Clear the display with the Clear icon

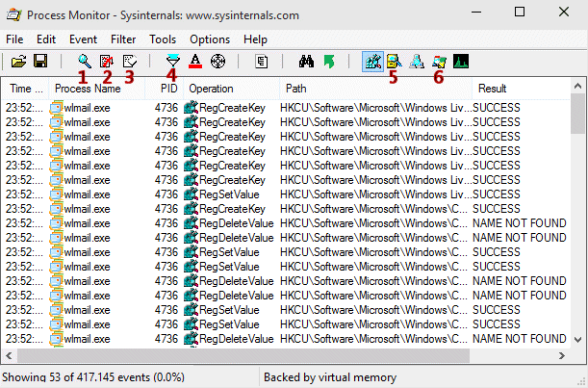click(x=130, y=62)
